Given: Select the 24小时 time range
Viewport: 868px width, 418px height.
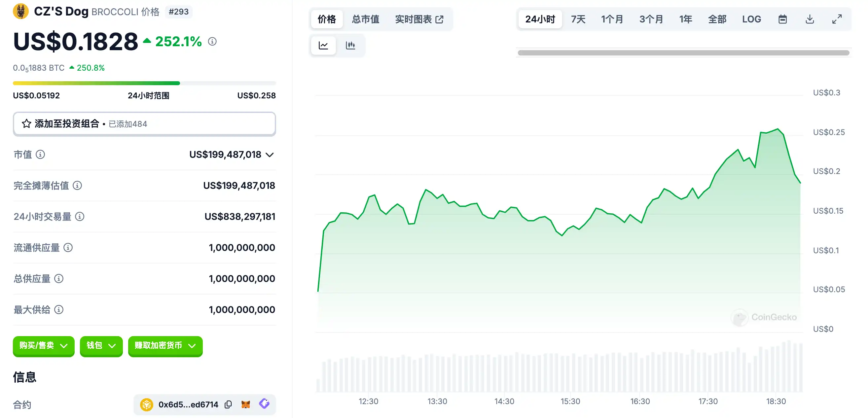Looking at the screenshot, I should [540, 19].
